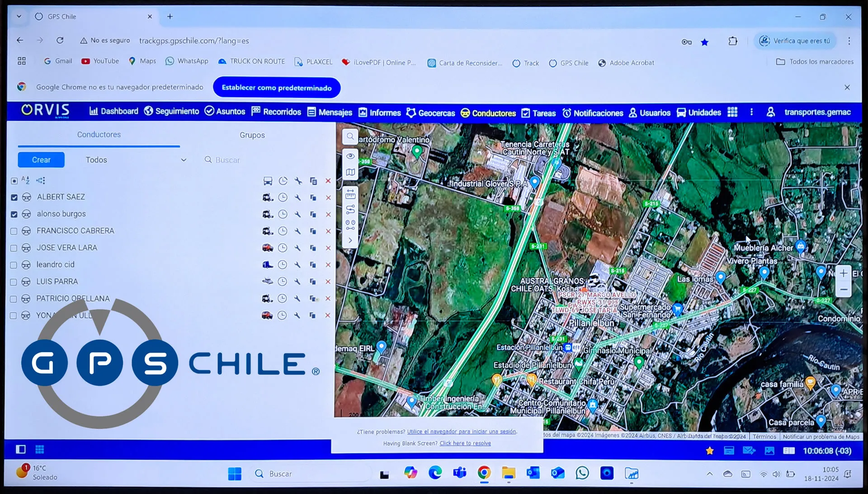Check the PATRICIO ORELLANA checkbox
Viewport: 868px width, 494px height.
point(13,299)
